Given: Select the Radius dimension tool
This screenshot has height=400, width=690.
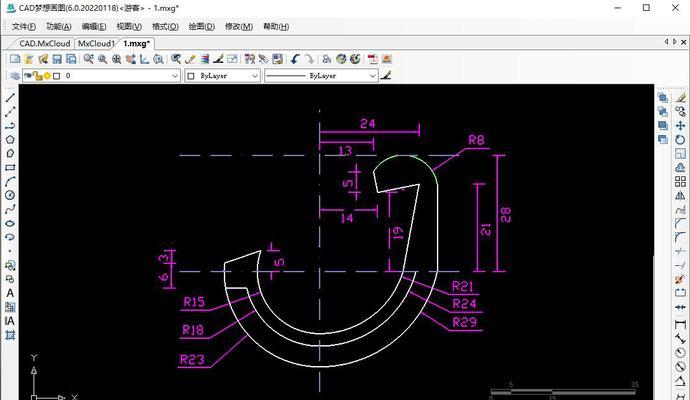Looking at the screenshot, I should [x=680, y=353].
